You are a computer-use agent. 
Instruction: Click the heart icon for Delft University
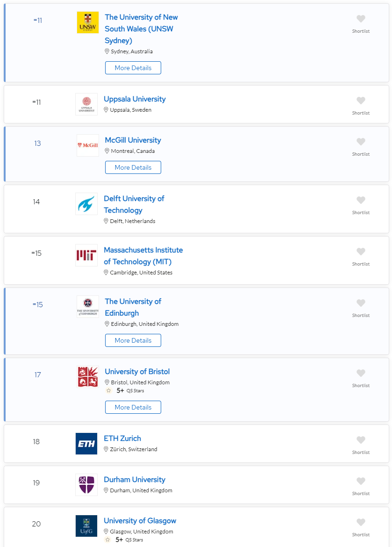click(361, 201)
